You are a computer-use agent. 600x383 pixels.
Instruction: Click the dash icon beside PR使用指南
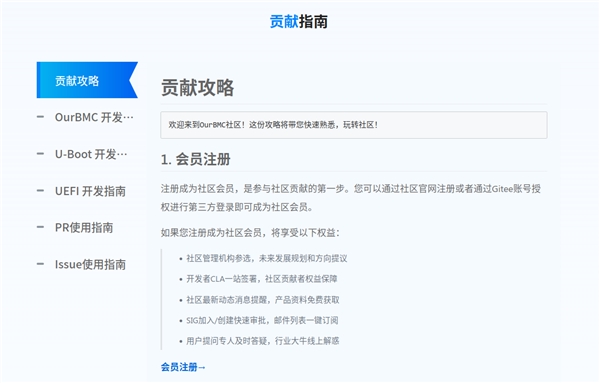click(x=40, y=227)
